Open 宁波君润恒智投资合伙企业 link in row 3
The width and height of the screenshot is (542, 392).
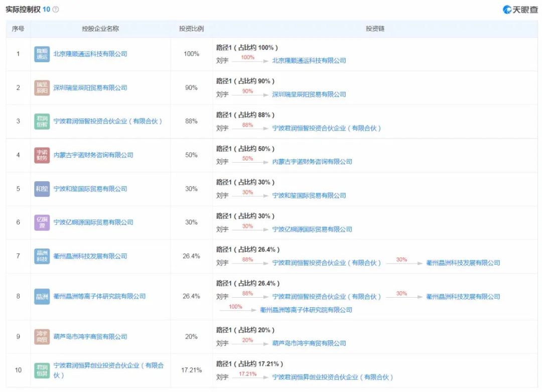pos(109,121)
